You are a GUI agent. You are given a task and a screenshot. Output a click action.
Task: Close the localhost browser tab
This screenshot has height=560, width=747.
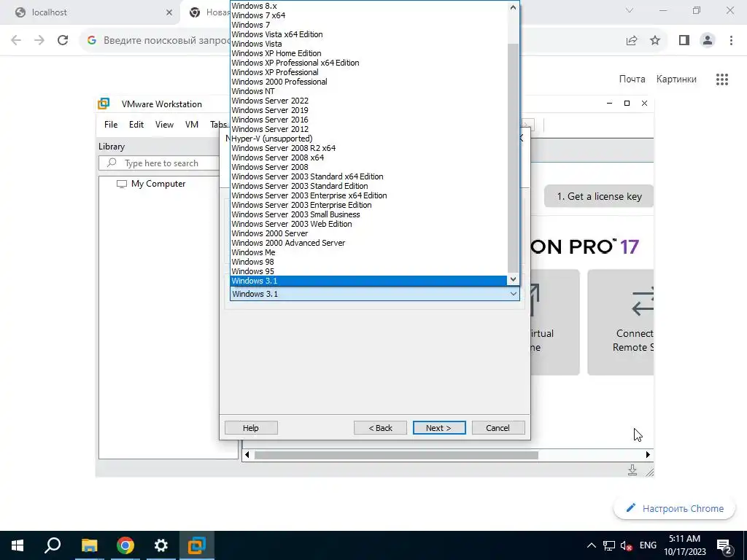(x=169, y=12)
